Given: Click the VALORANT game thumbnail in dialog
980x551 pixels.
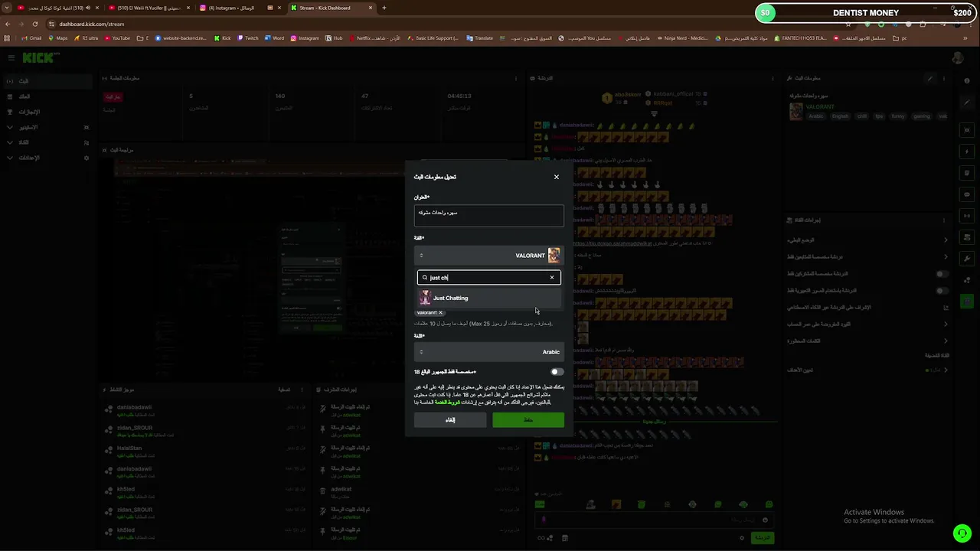Looking at the screenshot, I should coord(554,256).
